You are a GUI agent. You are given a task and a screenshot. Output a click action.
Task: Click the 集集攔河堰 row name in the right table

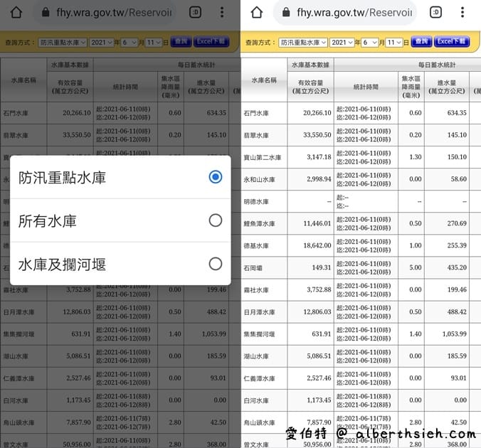click(x=259, y=334)
